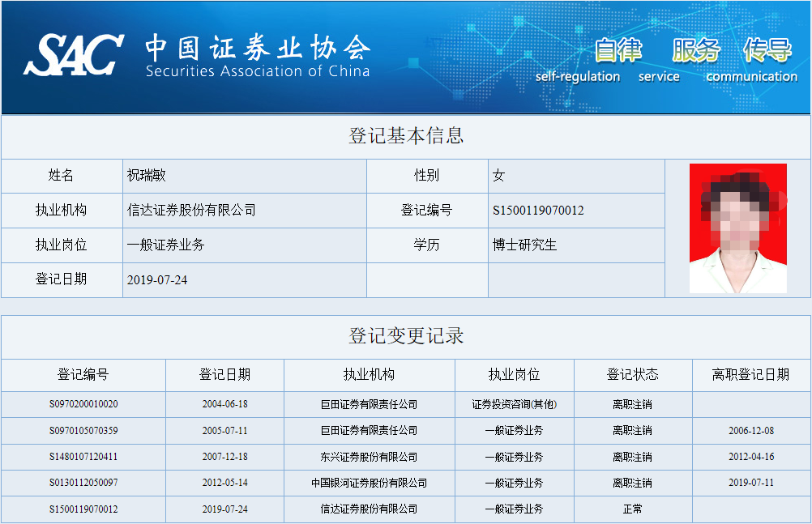
Task: Click 一般证券业务 in the 2012-05-14 row
Action: pyautogui.click(x=515, y=483)
